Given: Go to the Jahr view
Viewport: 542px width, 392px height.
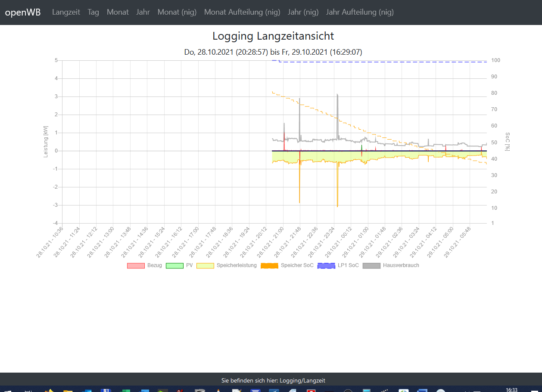Looking at the screenshot, I should tap(143, 12).
